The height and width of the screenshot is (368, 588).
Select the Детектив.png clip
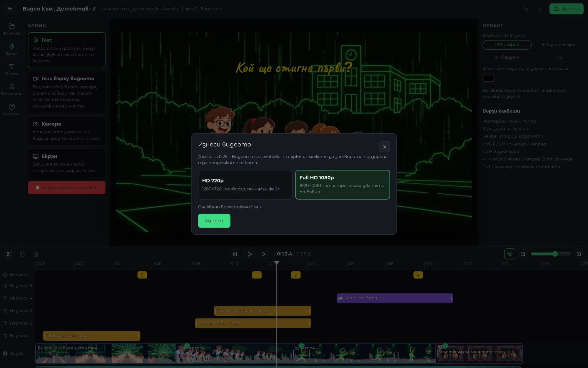point(395,298)
